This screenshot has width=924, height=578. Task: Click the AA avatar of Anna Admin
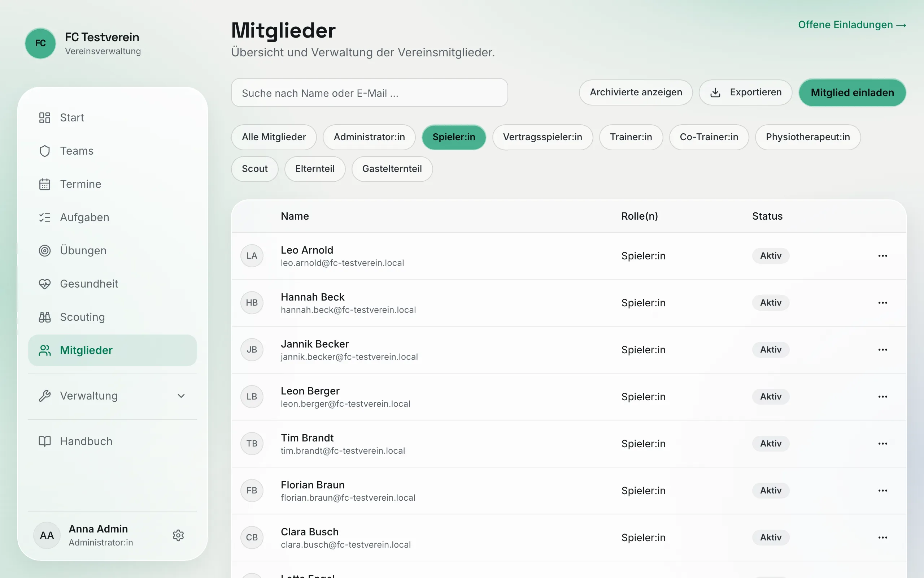47,536
